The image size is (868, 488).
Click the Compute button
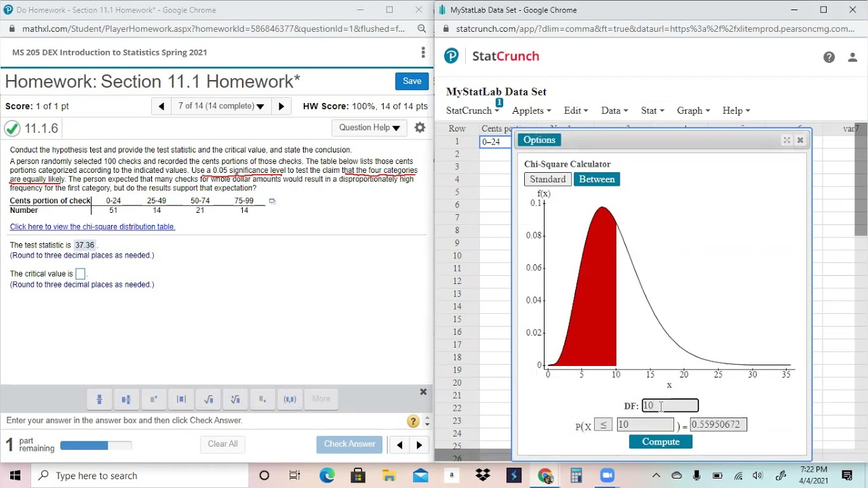point(660,442)
